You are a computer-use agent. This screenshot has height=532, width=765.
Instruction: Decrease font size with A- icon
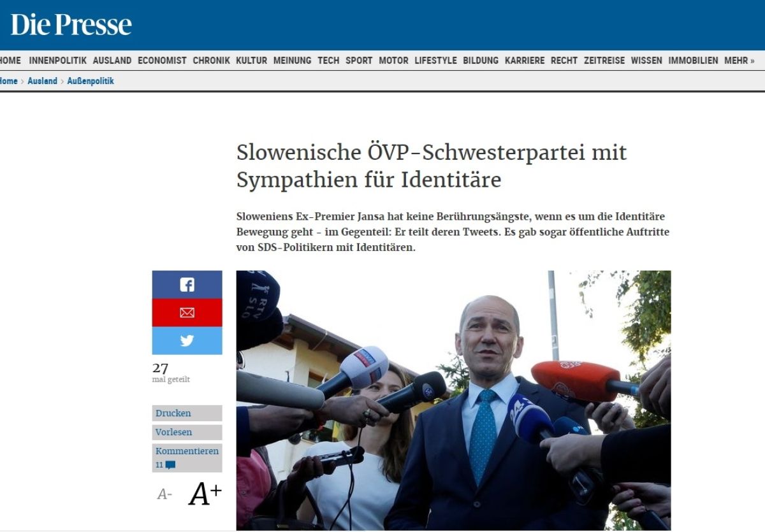pyautogui.click(x=164, y=494)
